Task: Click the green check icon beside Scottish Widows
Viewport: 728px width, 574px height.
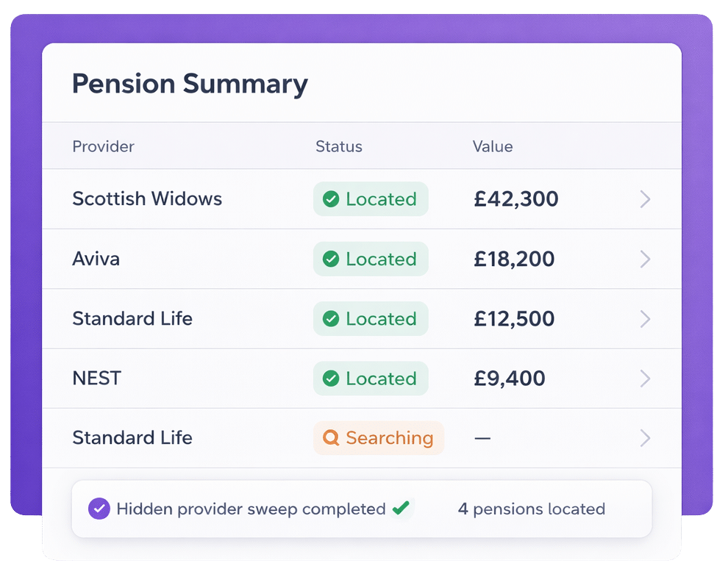Action: pyautogui.click(x=331, y=199)
